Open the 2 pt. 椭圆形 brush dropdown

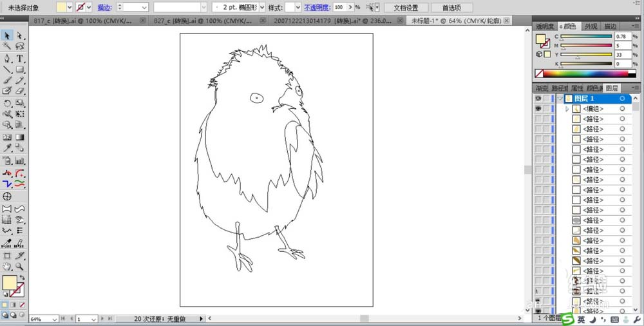[x=262, y=7]
